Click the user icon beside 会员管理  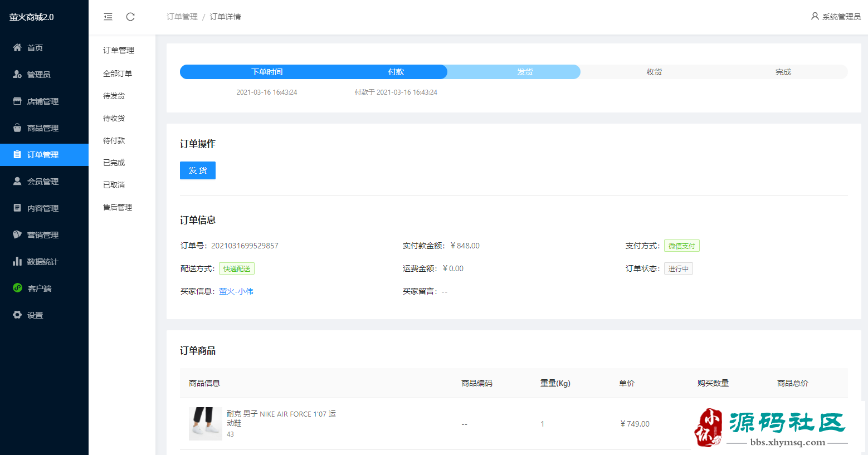point(17,182)
